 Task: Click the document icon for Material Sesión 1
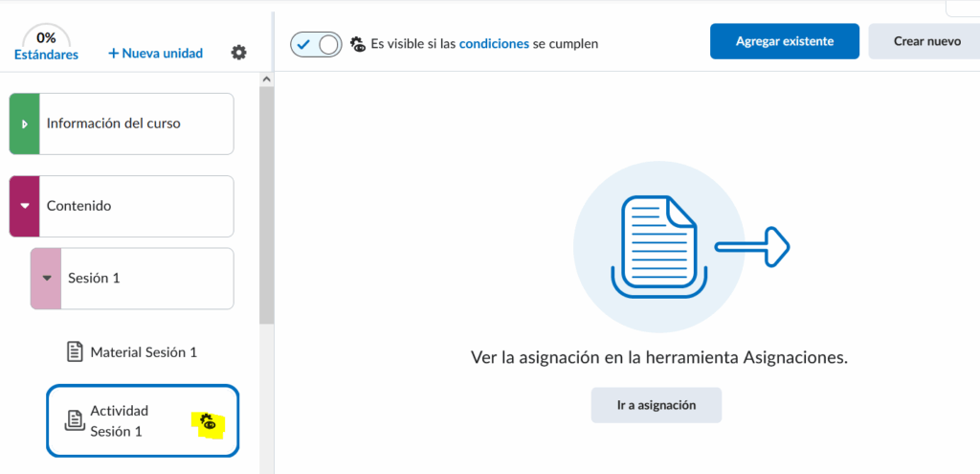(75, 351)
